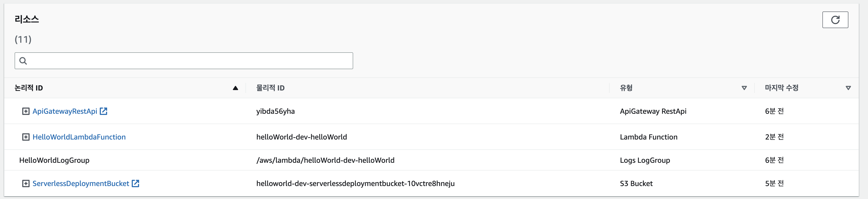
Task: Open the HelloWorldLambdaFunction link
Action: 79,137
